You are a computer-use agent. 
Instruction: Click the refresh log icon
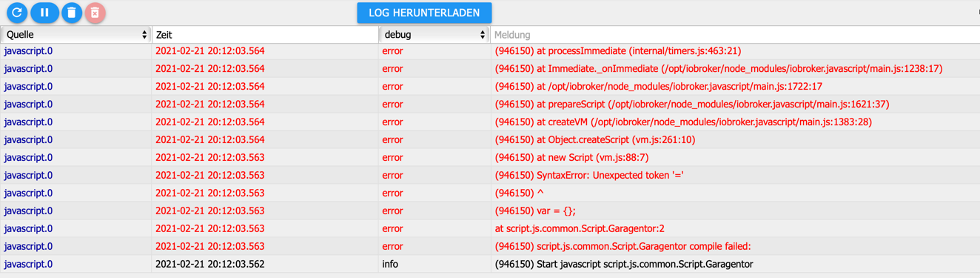click(17, 13)
